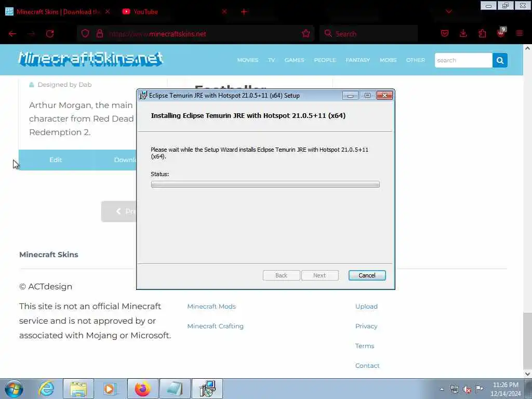Open the TV nav menu item
The width and height of the screenshot is (532, 399).
coord(271,60)
